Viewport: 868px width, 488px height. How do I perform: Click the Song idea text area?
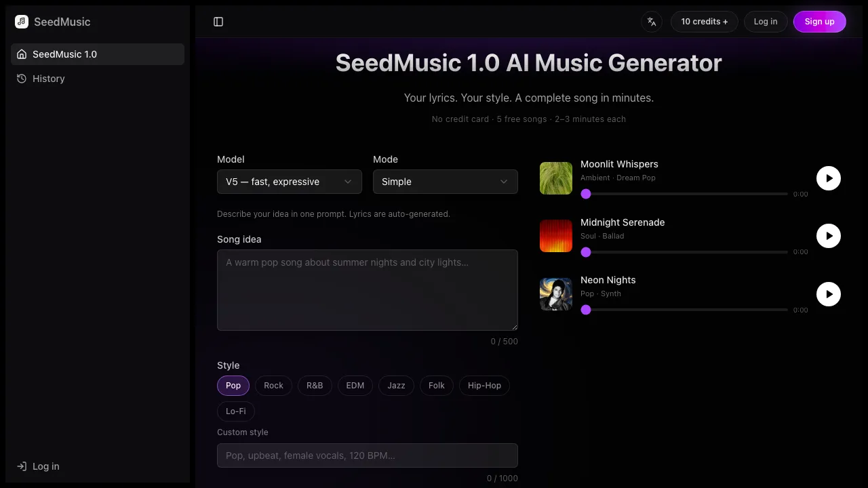click(368, 290)
